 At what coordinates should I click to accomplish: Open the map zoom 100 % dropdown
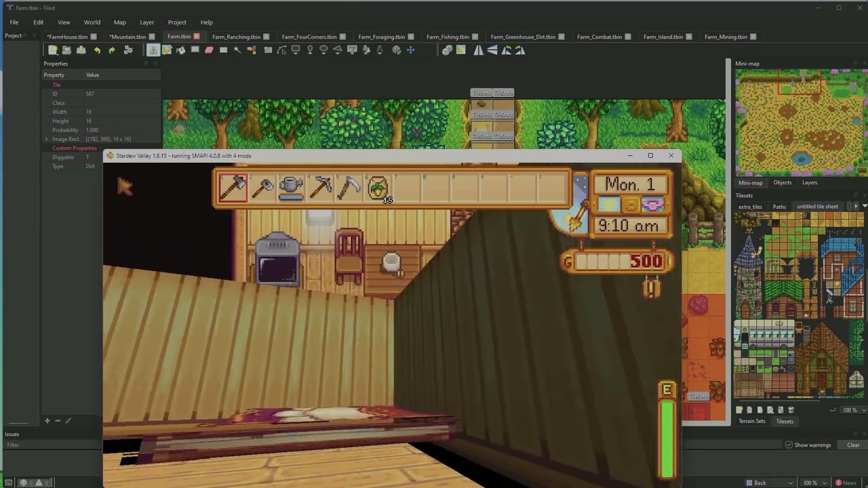tap(814, 483)
